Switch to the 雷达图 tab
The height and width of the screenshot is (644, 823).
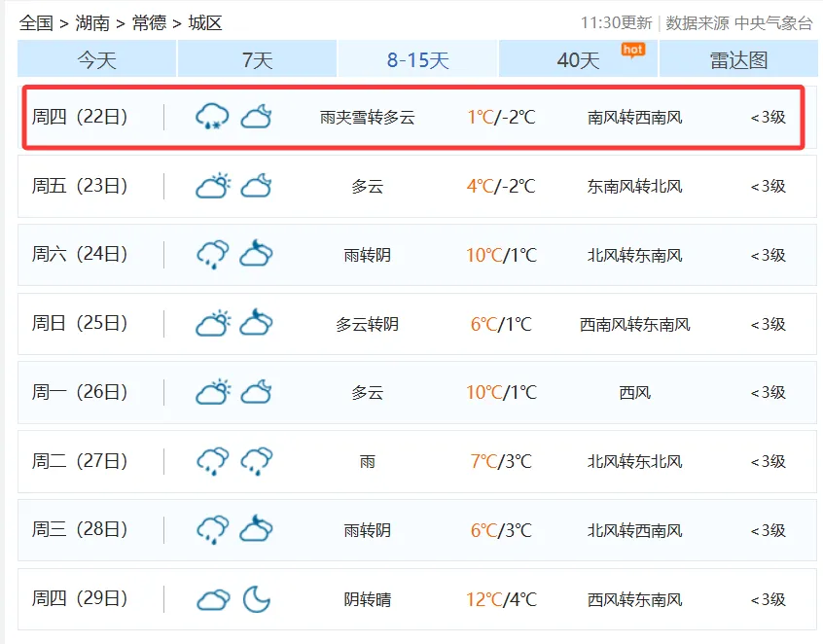pos(738,59)
